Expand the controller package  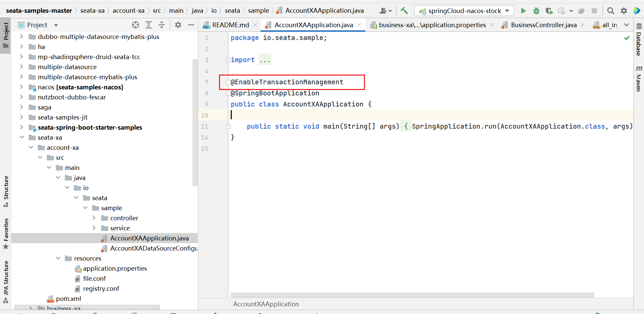(x=94, y=218)
